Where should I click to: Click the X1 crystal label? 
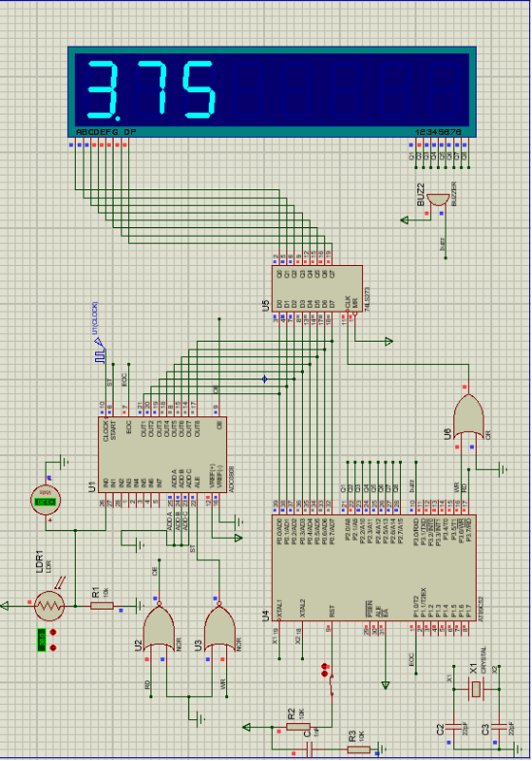[x=474, y=670]
